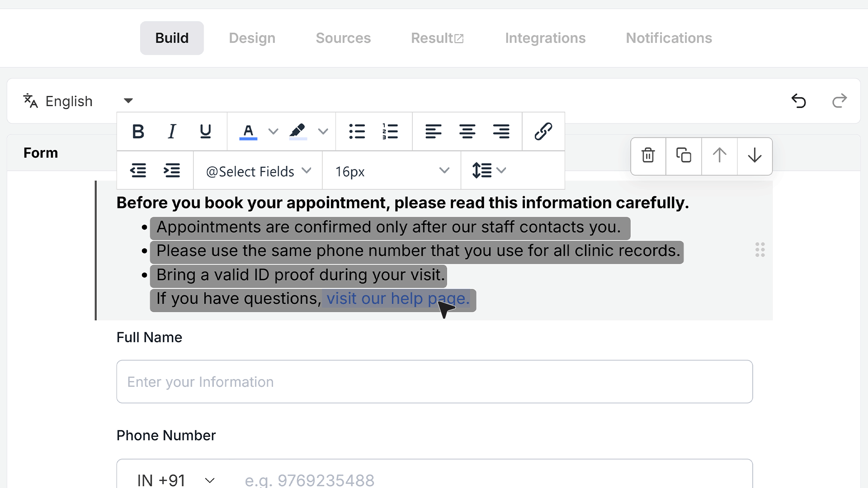This screenshot has width=868, height=488.
Task: Delete the selected block with trash icon
Action: [x=648, y=155]
